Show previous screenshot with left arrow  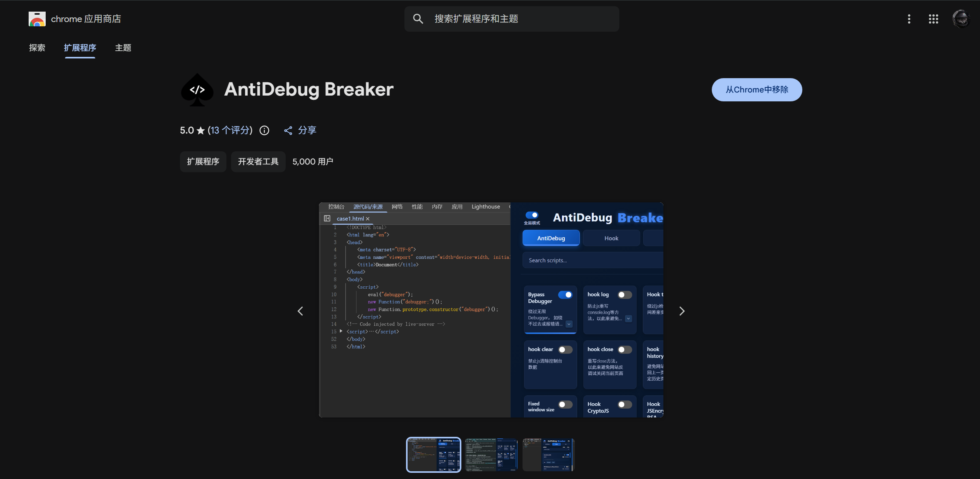(x=300, y=311)
